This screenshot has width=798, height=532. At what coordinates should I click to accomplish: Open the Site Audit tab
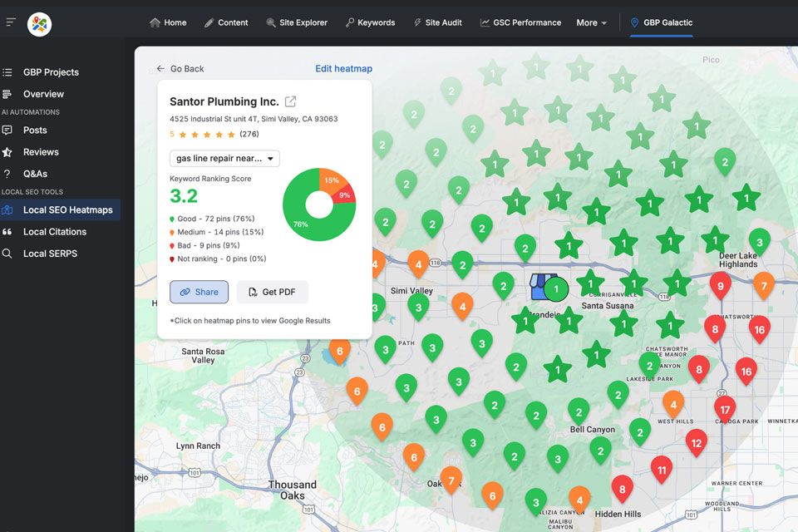pos(437,22)
